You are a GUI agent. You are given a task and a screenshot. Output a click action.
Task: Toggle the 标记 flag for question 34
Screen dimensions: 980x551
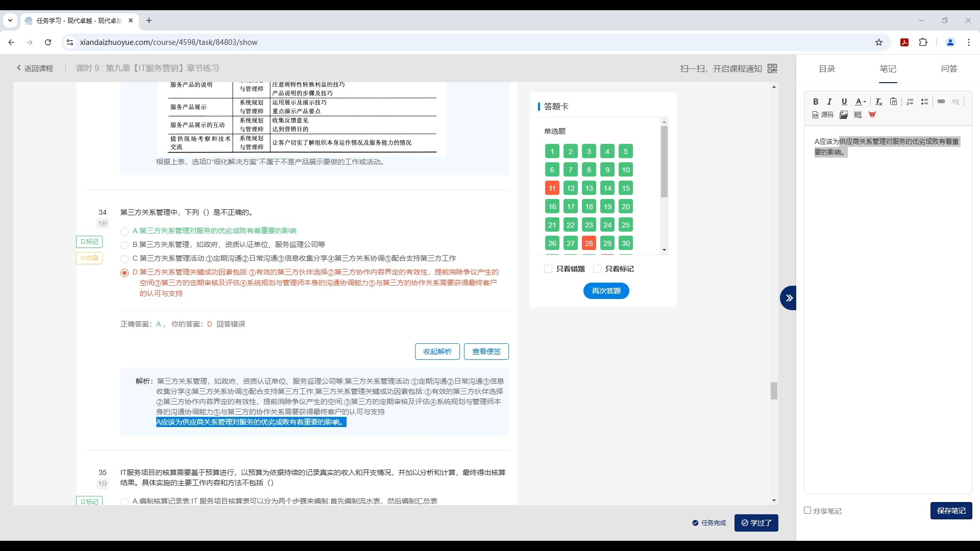click(x=89, y=242)
